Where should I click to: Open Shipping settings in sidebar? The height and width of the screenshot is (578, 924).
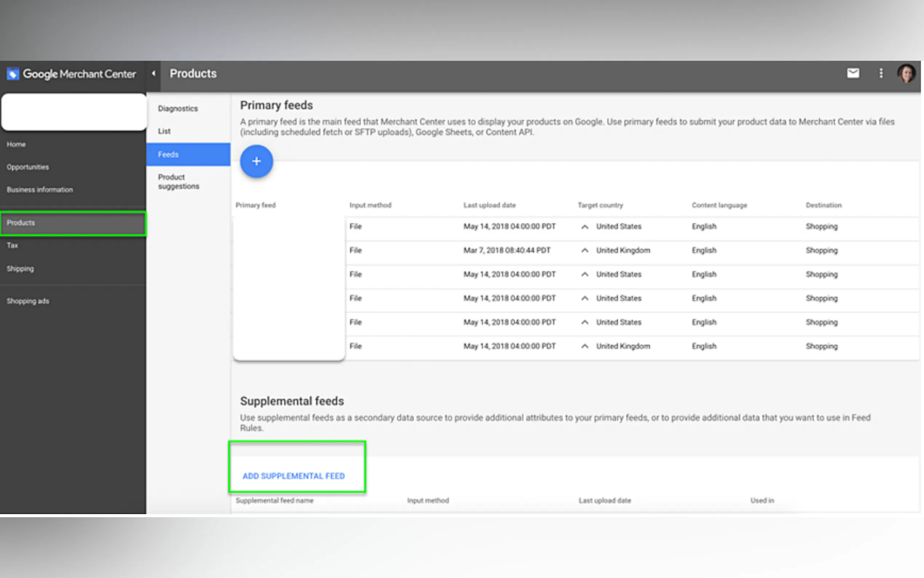pyautogui.click(x=20, y=269)
